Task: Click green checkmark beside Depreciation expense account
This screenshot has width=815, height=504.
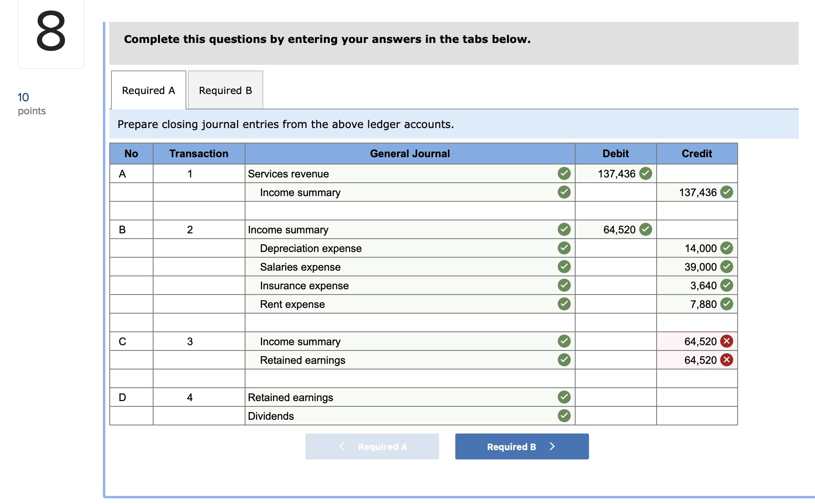Action: click(564, 248)
